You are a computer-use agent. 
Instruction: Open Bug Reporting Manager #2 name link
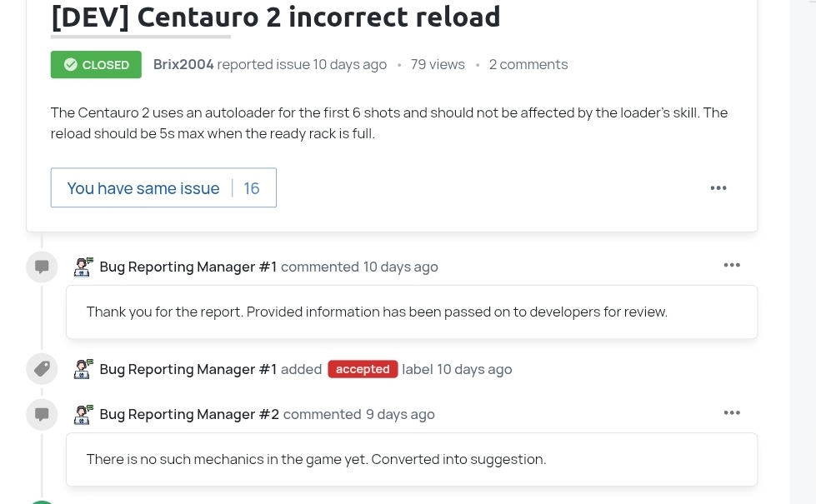click(x=189, y=414)
